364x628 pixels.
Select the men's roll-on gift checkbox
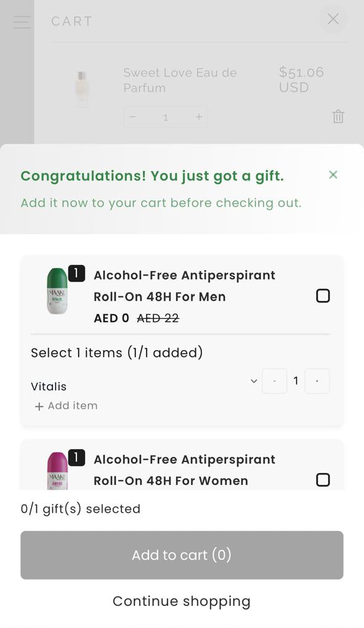pos(323,296)
